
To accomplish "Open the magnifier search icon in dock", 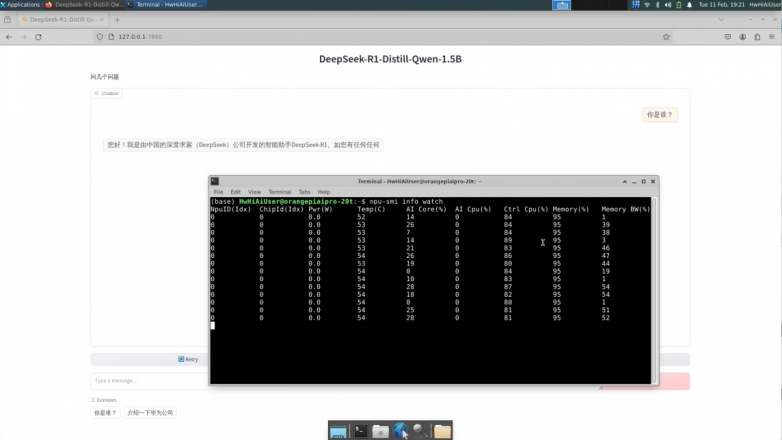I will point(420,431).
